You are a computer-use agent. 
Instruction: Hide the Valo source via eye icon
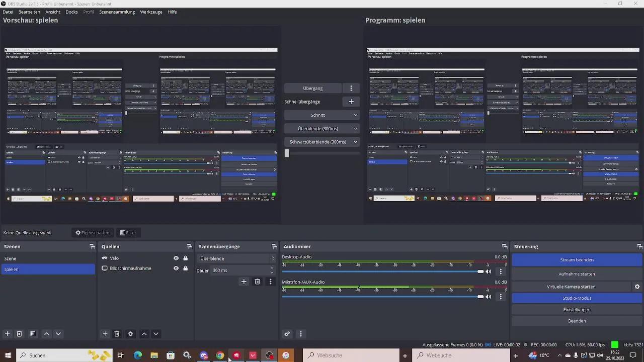pos(176,258)
